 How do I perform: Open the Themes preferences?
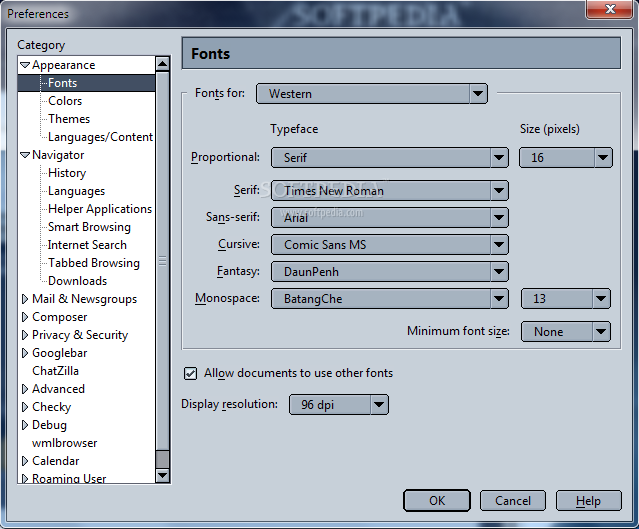(69, 119)
